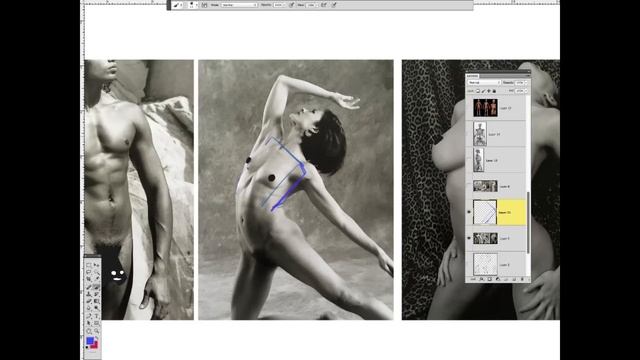Image resolution: width=640 pixels, height=360 pixels.
Task: Open the brush Mode dropdown
Action: point(239,5)
